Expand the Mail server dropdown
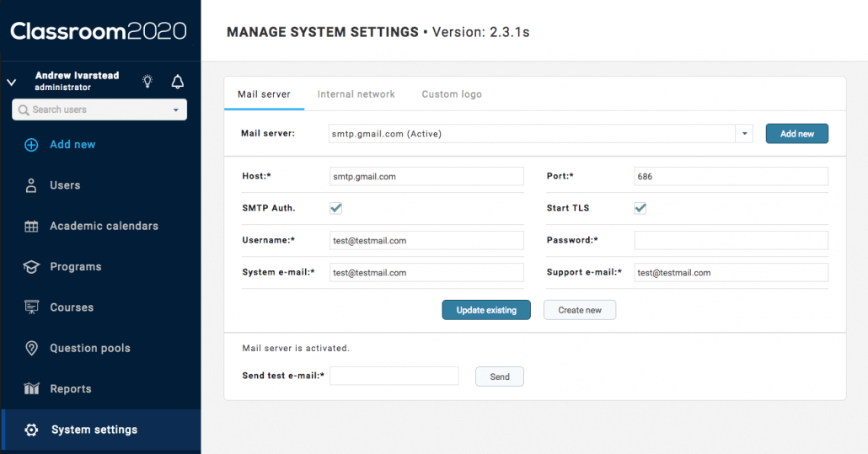The width and height of the screenshot is (868, 454). pos(744,134)
